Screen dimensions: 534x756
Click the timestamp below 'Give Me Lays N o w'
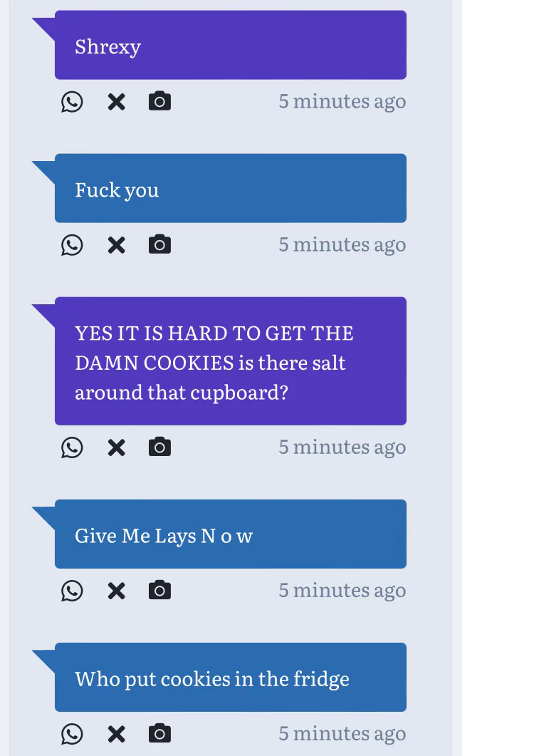[342, 591]
